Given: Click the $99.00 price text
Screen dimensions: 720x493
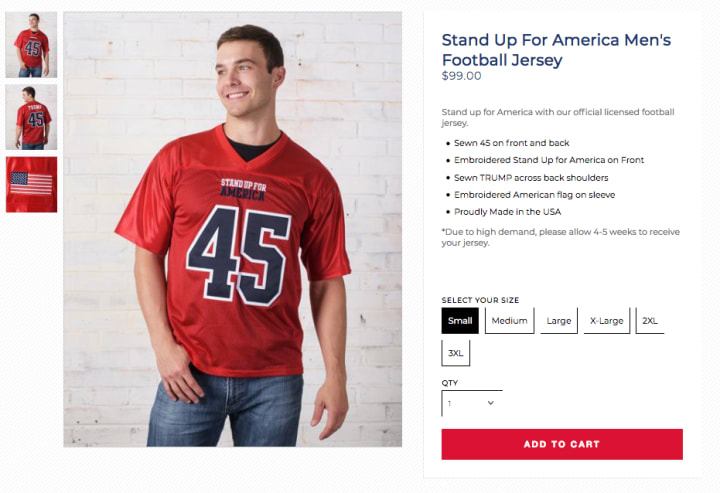Looking at the screenshot, I should (x=461, y=76).
